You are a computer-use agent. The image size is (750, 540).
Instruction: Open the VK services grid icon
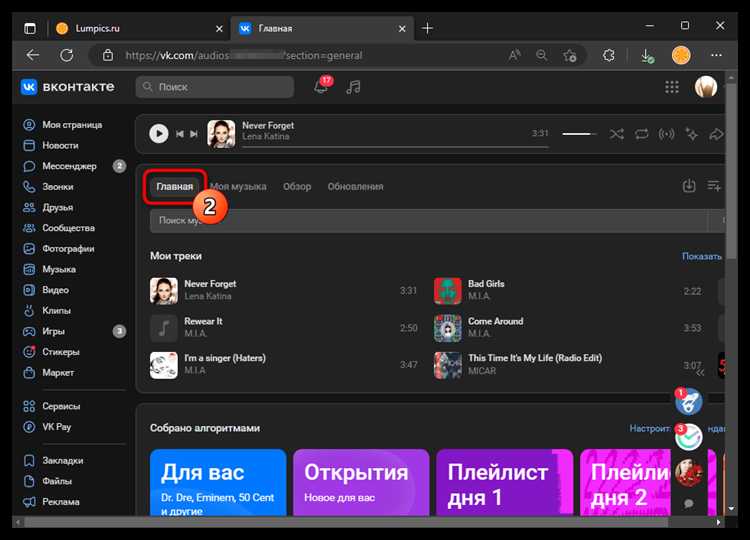pos(672,87)
